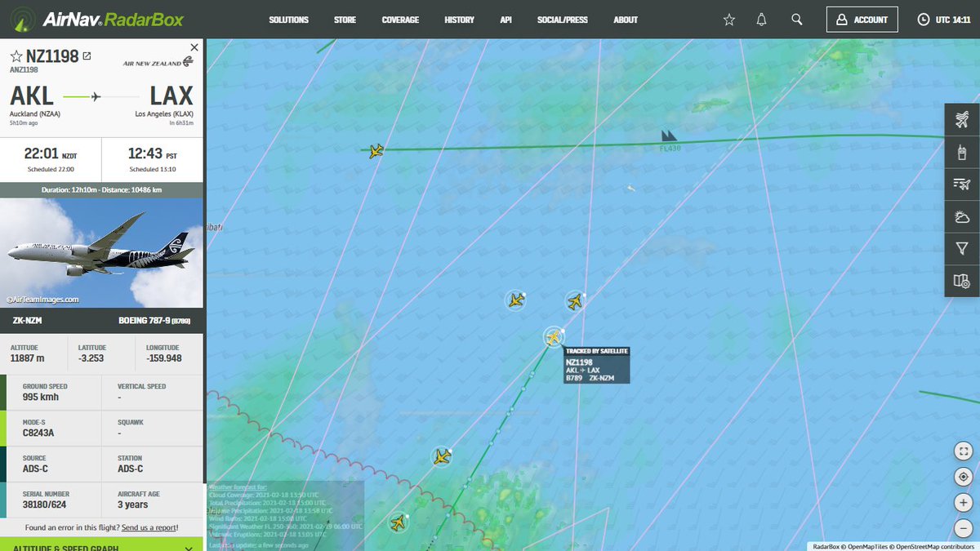The width and height of the screenshot is (980, 551).
Task: Toggle fullscreen map button
Action: 964,451
